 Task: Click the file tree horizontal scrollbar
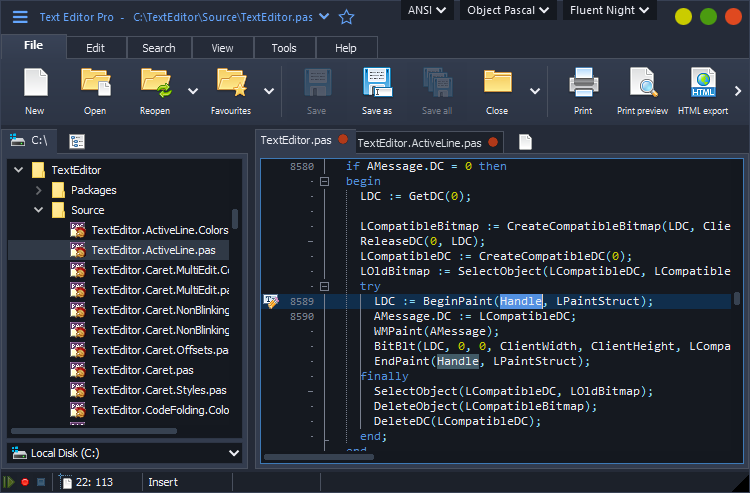(x=94, y=431)
